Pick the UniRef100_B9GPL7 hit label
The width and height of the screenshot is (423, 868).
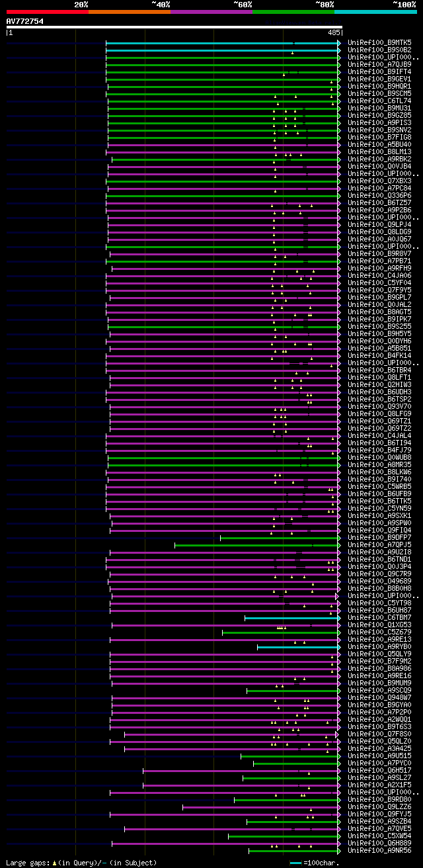pyautogui.click(x=379, y=297)
